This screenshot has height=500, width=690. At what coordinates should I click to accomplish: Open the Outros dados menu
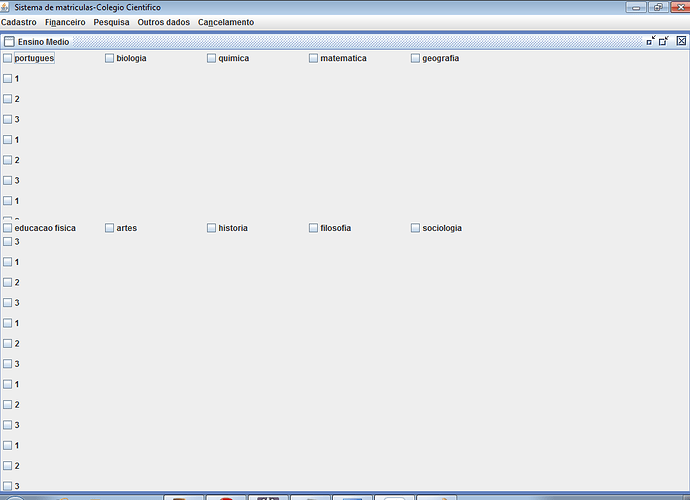163,22
